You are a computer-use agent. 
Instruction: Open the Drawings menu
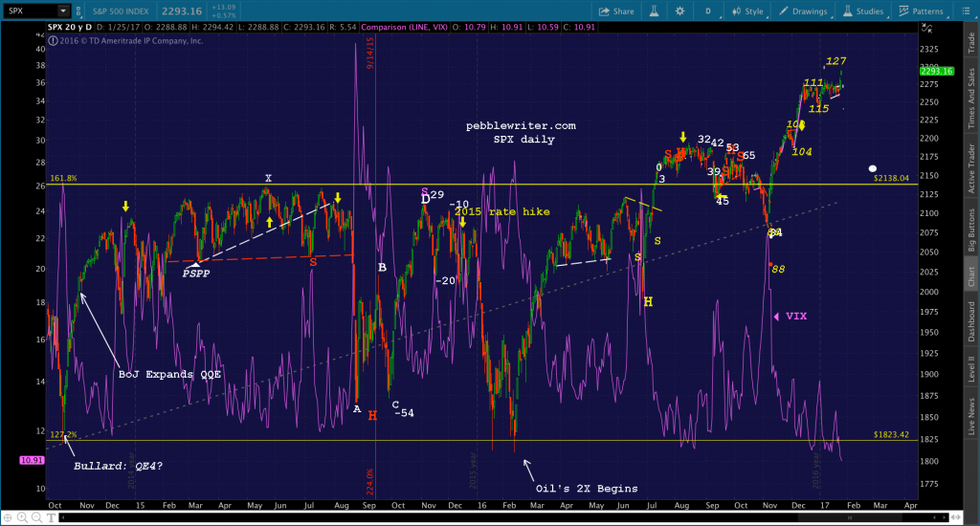[x=803, y=11]
